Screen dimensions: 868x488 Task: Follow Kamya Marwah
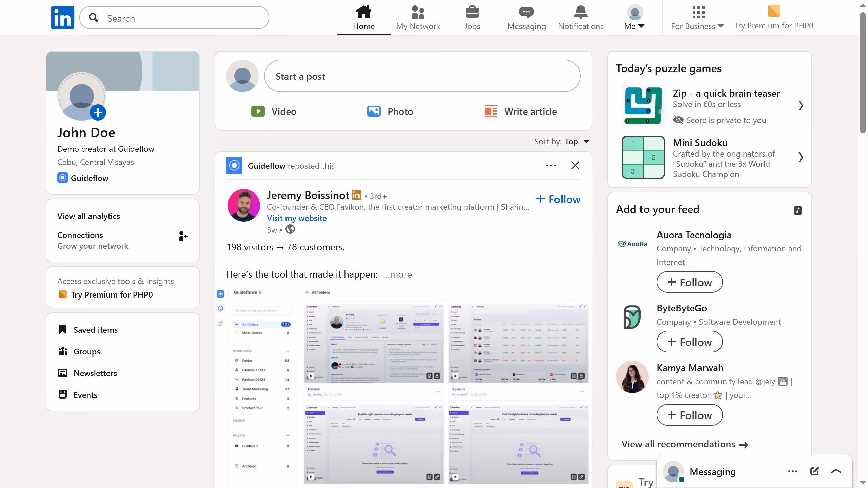(690, 415)
